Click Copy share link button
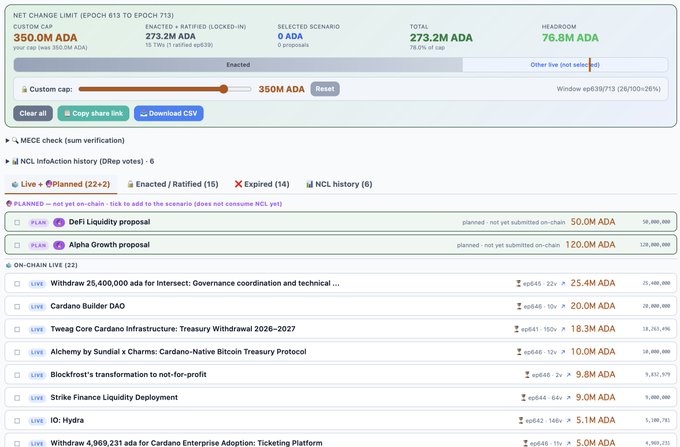Image resolution: width=680 pixels, height=447 pixels. pyautogui.click(x=93, y=114)
